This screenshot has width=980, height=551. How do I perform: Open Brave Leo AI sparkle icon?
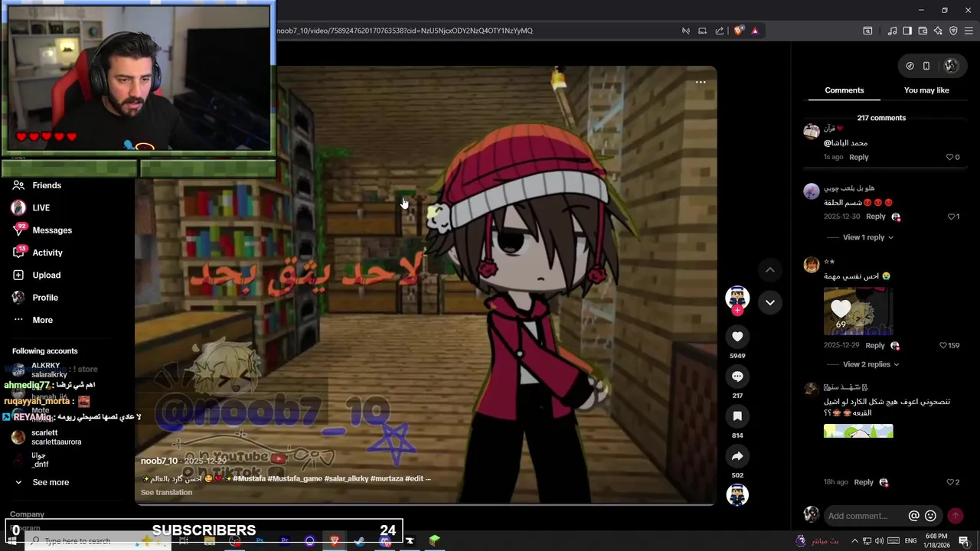tap(938, 31)
